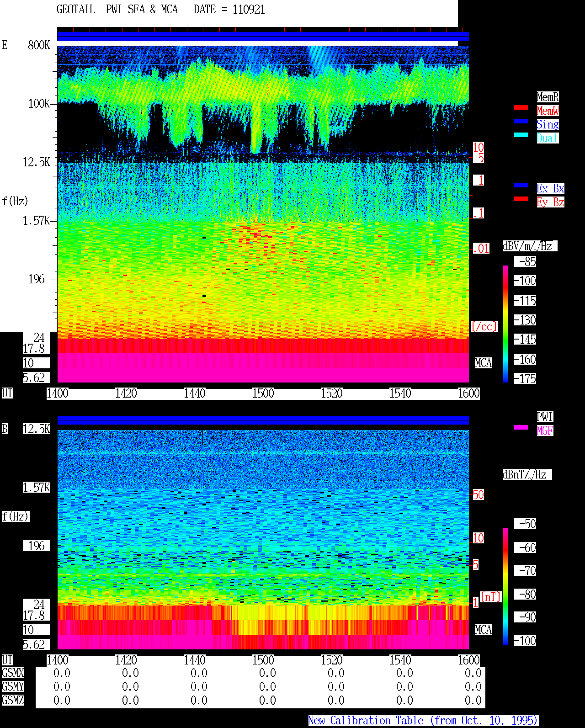Click the blue mode bar above the B spectrogram
This screenshot has height=728, width=585.
pyautogui.click(x=263, y=420)
